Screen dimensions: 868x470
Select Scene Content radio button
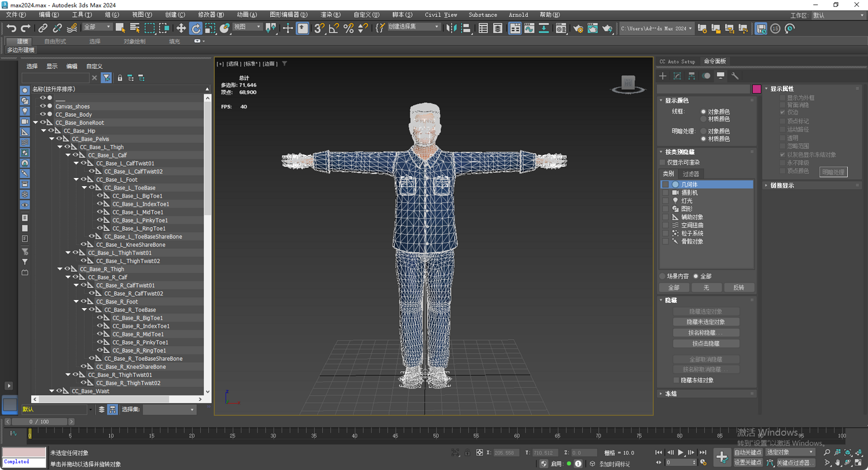[x=663, y=276]
